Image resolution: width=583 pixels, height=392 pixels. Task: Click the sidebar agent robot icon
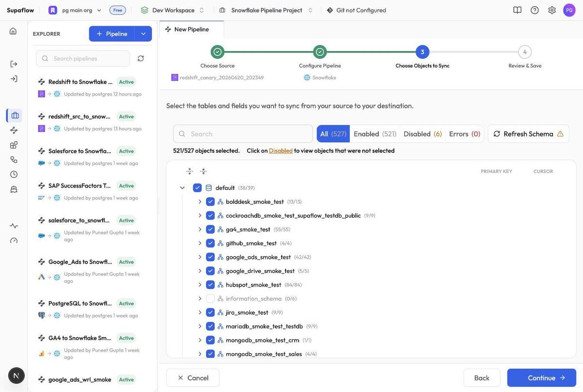14,189
